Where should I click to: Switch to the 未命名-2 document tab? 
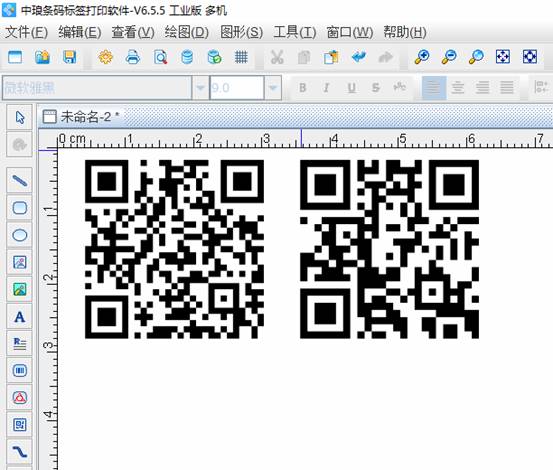(x=81, y=117)
